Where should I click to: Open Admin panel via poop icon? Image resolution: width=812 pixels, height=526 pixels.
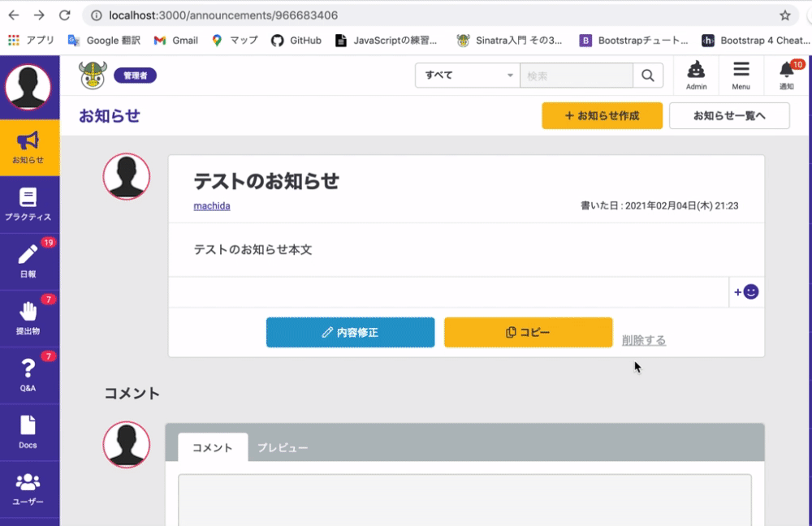(696, 75)
